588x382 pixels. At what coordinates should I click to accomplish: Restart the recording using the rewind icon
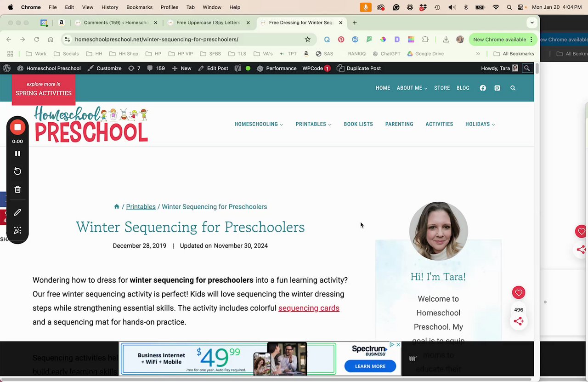pyautogui.click(x=17, y=171)
